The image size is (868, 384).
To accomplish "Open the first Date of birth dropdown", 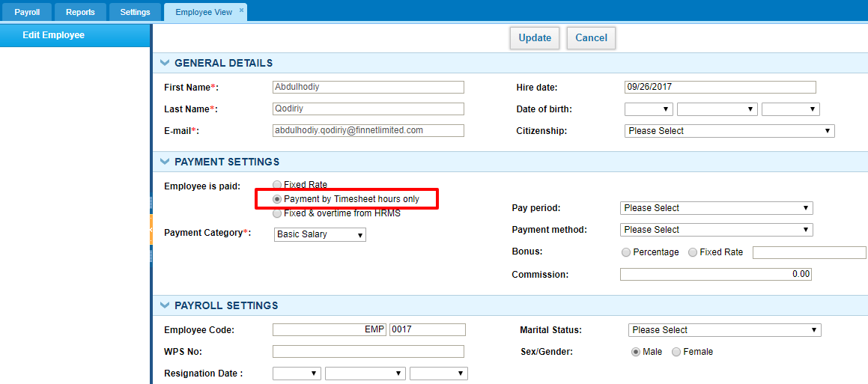I will [649, 109].
